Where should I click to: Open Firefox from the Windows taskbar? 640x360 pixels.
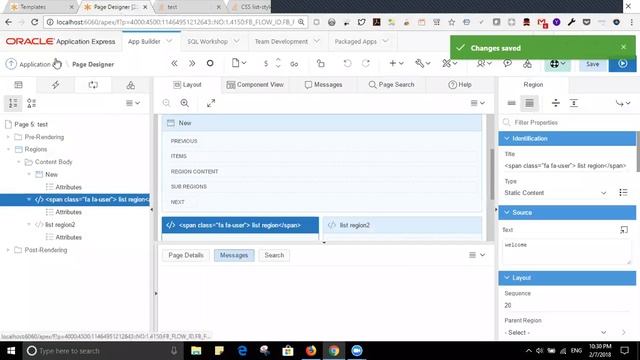pos(311,351)
